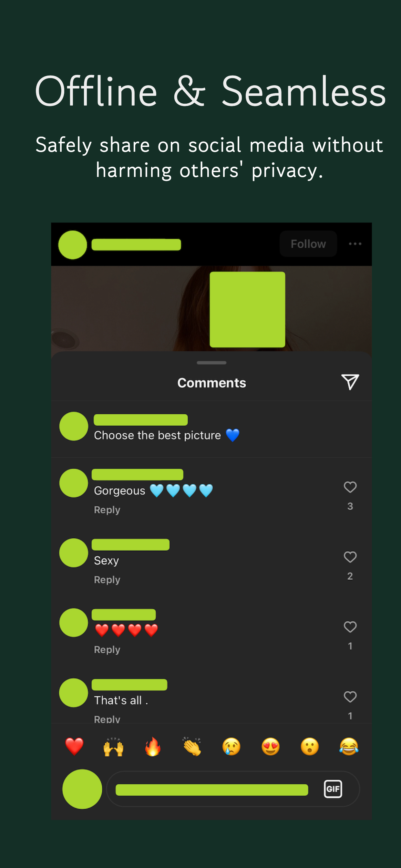Viewport: 401px width, 868px height.
Task: Tap the comments sheet drag handle
Action: pos(211,363)
